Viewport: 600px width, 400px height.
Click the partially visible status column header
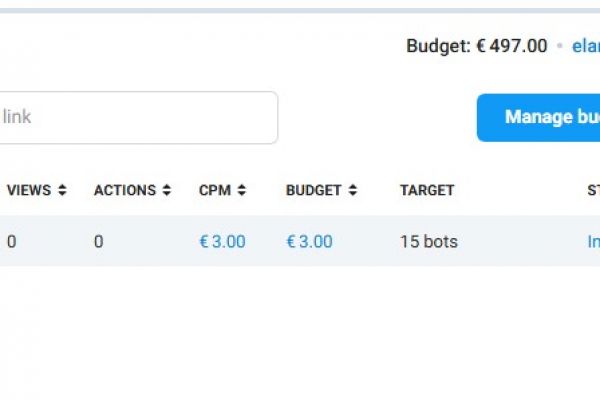point(593,190)
